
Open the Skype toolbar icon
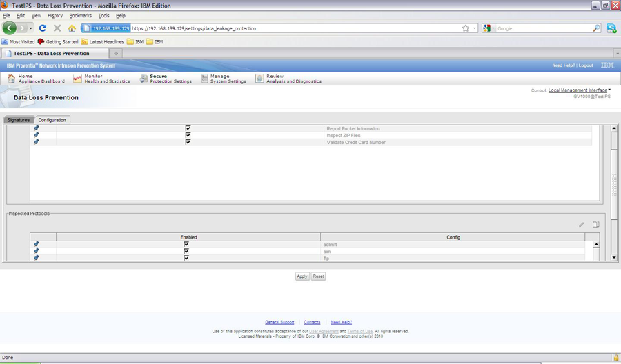611,28
